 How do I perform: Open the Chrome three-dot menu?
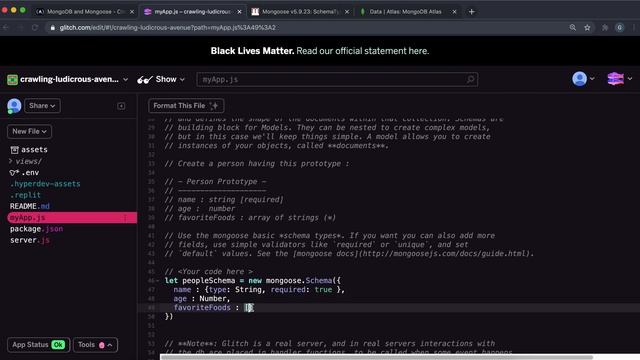[634, 27]
